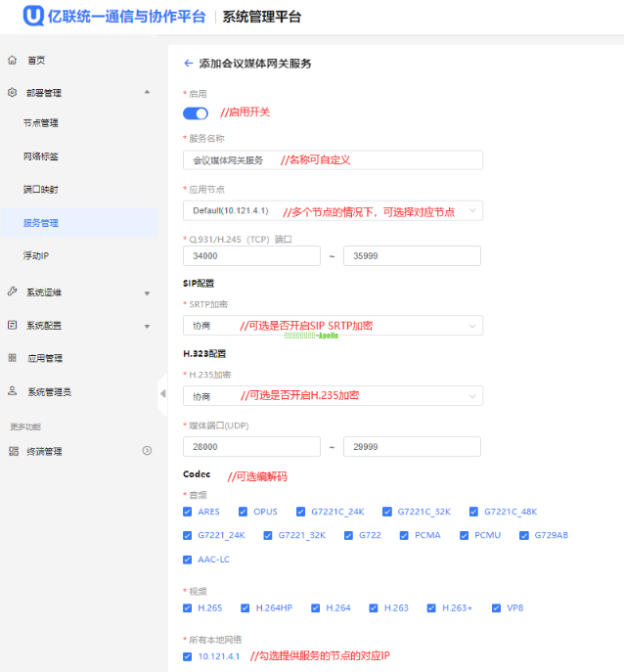Click the back arrow beside 添加会议媒体网关服务
The width and height of the screenshot is (624, 672).
tap(188, 63)
